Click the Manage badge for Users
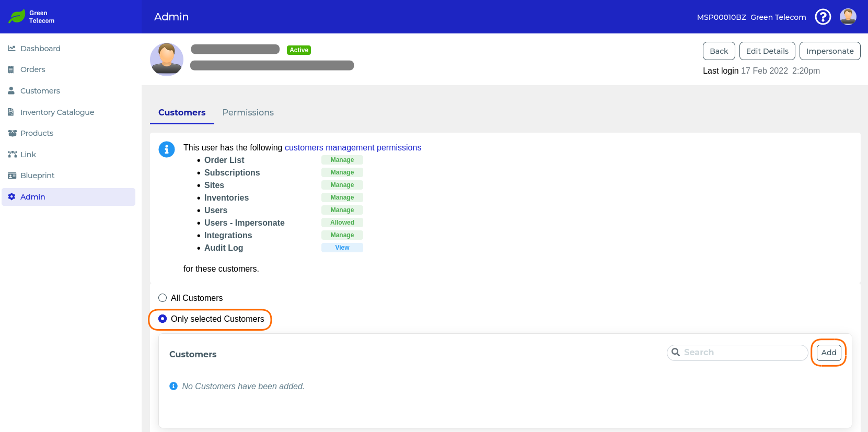This screenshot has height=432, width=868. point(342,210)
